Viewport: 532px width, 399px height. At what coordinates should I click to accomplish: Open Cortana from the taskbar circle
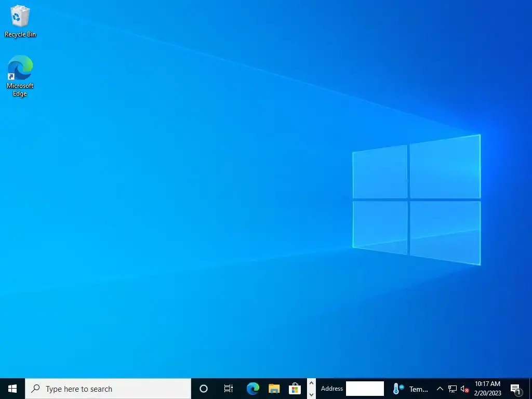click(x=204, y=389)
